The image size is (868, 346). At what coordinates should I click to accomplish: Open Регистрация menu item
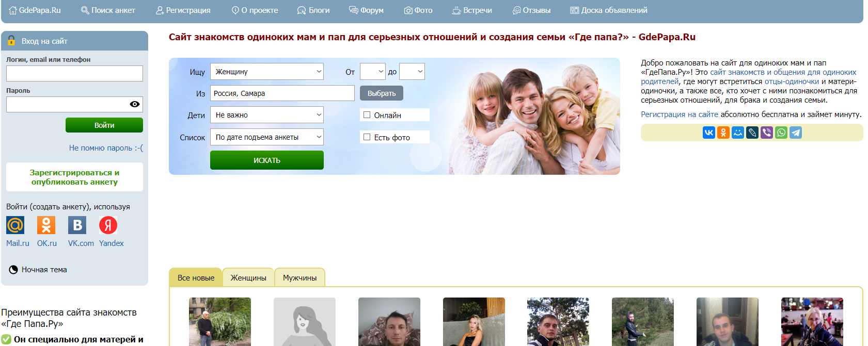(183, 10)
